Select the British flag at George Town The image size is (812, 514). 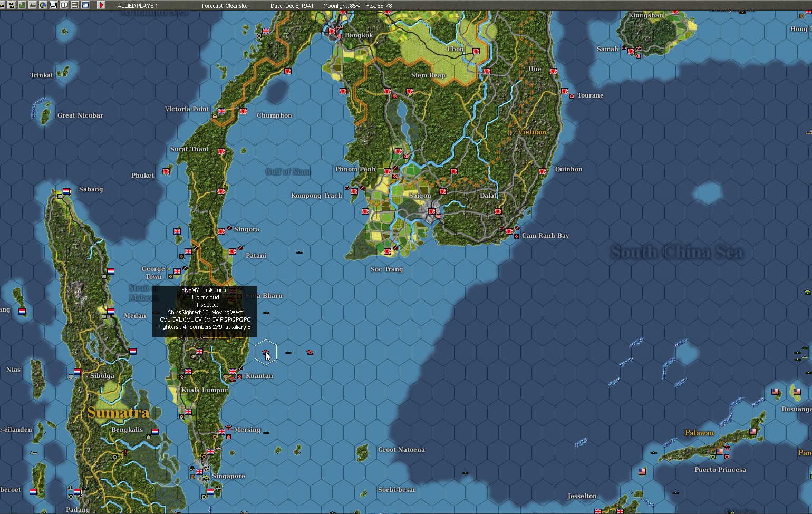coord(177,271)
